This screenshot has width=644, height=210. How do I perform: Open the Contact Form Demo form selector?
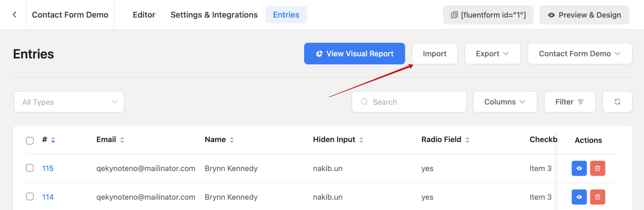580,54
